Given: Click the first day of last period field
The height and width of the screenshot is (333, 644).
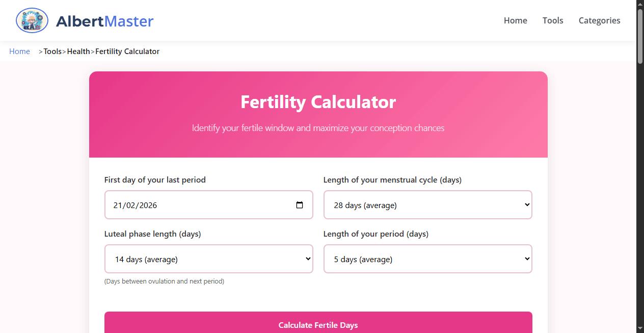Looking at the screenshot, I should point(194,204).
